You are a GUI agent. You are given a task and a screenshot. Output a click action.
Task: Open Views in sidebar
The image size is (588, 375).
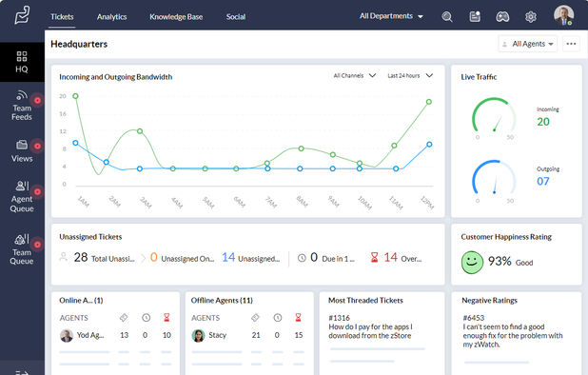22,151
